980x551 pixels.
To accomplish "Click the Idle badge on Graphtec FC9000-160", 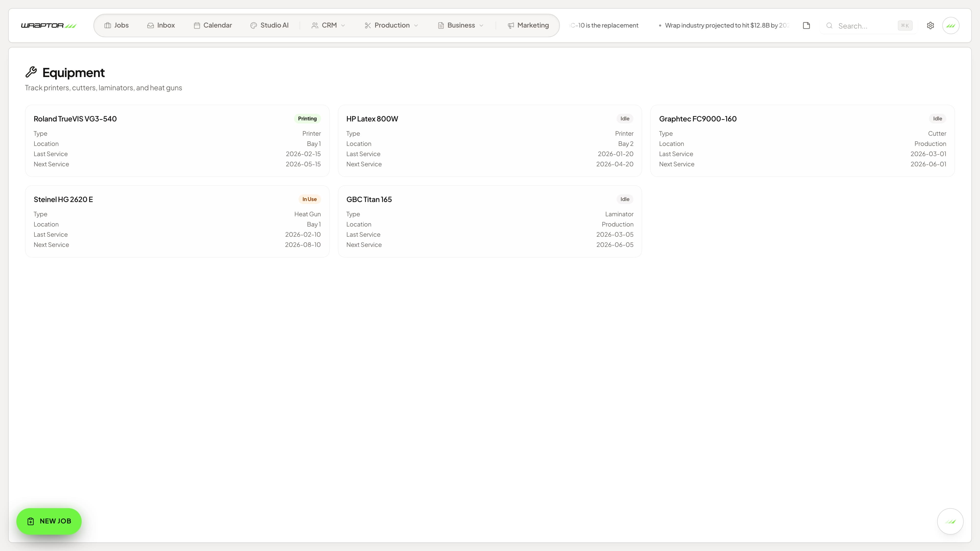I will [x=937, y=119].
